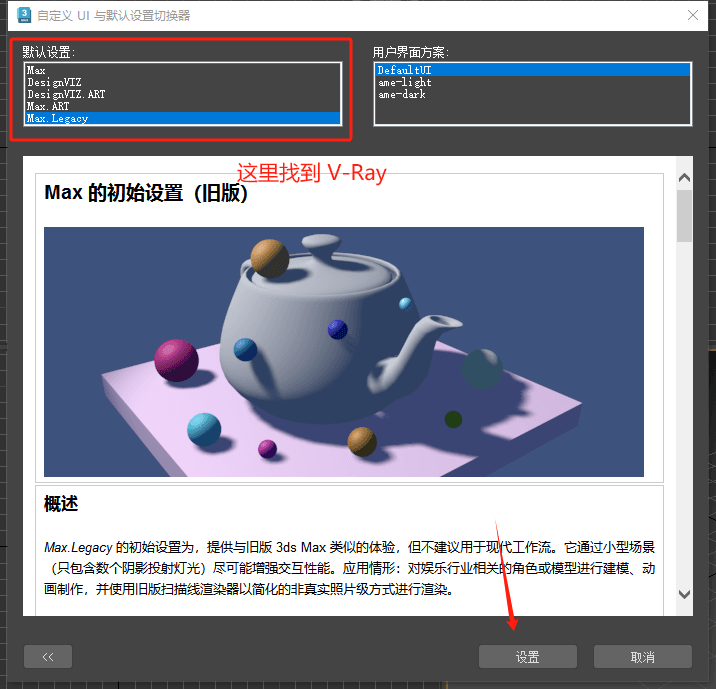Image resolution: width=716 pixels, height=689 pixels.
Task: Select Max.Legacy default setting
Action: [183, 118]
